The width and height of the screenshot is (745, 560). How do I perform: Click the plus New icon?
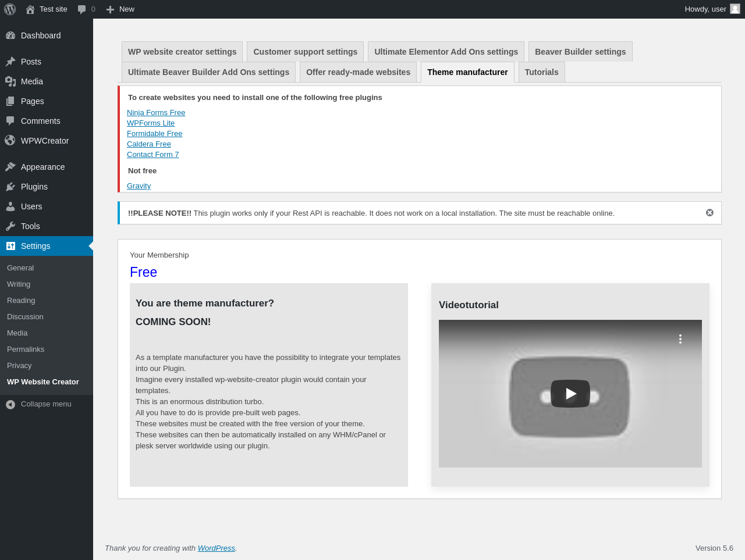pos(110,9)
